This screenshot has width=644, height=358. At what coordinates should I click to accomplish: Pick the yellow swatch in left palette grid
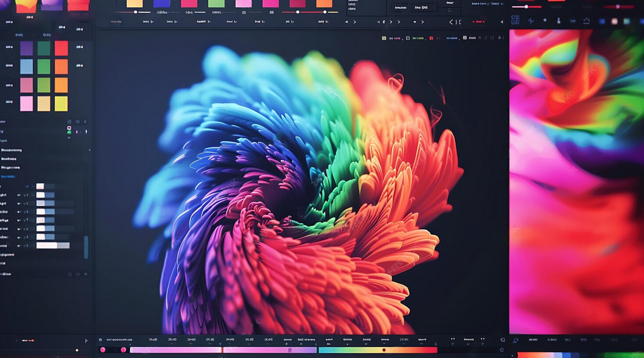(x=61, y=104)
